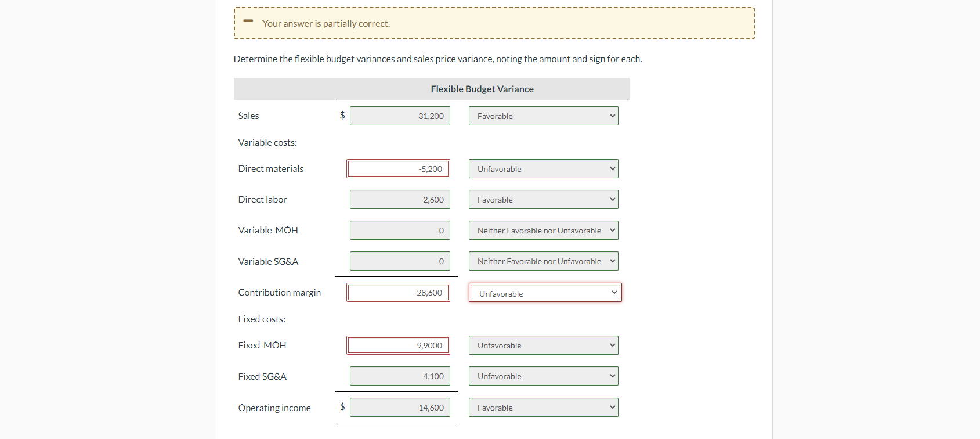980x439 pixels.
Task: Click the Contribution margin amount field
Action: [398, 293]
